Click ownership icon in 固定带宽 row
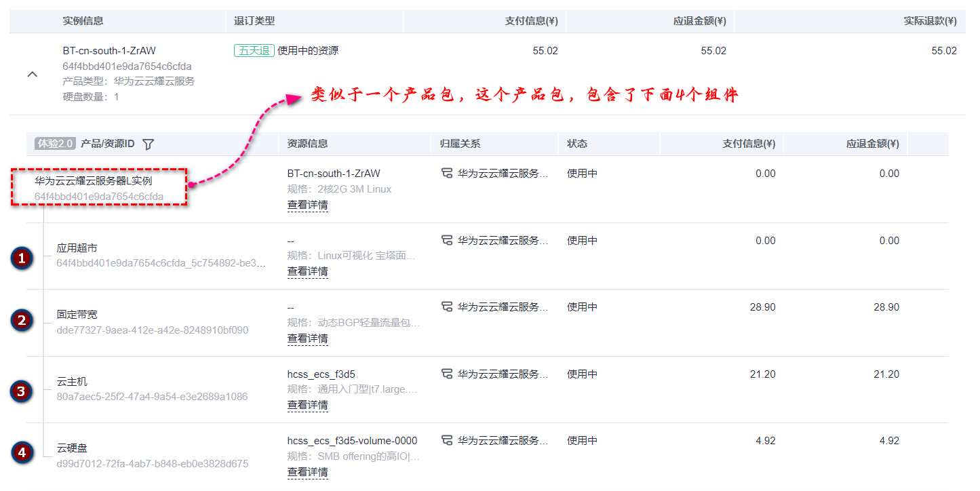 446,307
